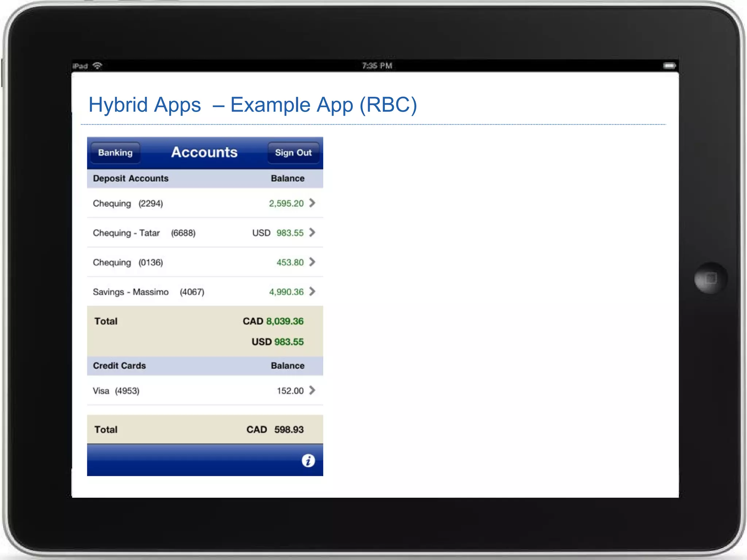747x560 pixels.
Task: Open chevron for Chequing (0136)
Action: coord(312,262)
